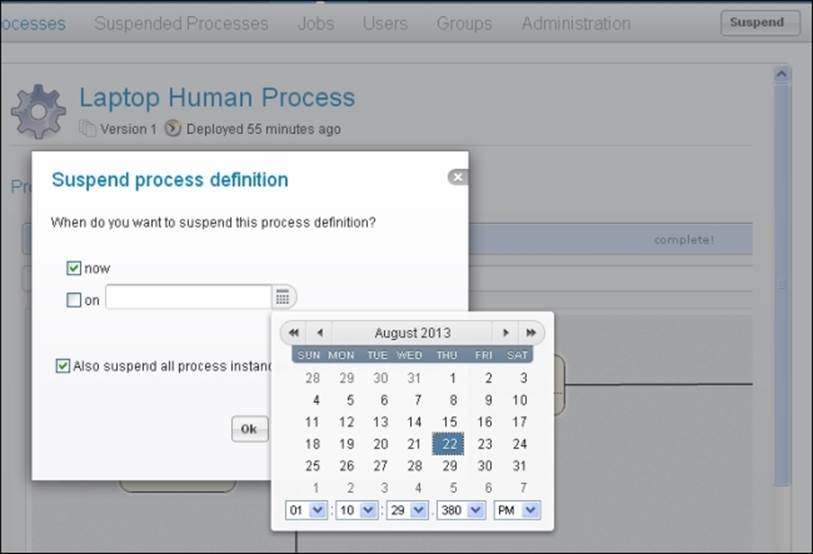Open the seconds dropdown showing 29
Viewport: 813px width, 554px height.
[408, 510]
